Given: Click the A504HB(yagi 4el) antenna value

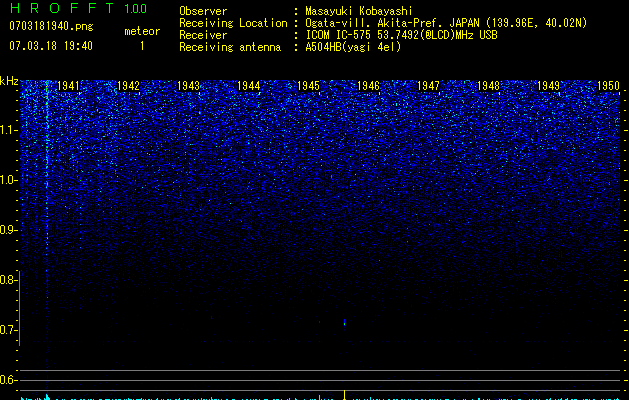Looking at the screenshot, I should tap(353, 47).
